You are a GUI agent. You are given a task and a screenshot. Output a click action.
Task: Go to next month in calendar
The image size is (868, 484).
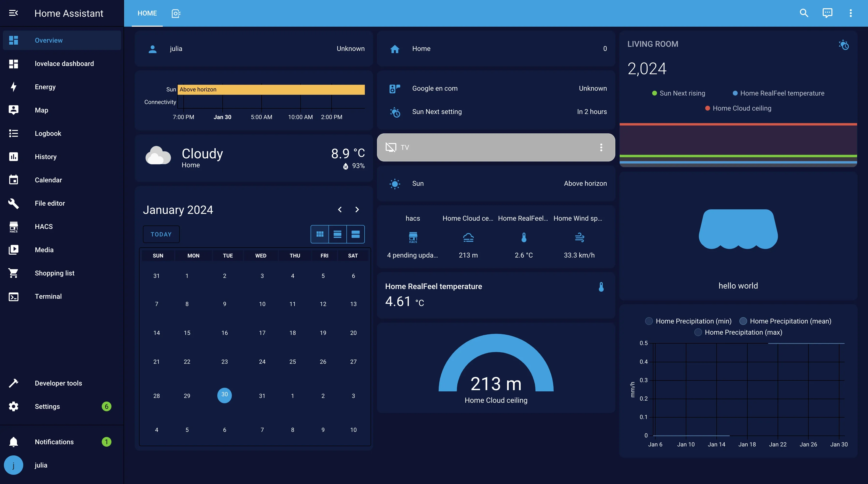point(357,210)
